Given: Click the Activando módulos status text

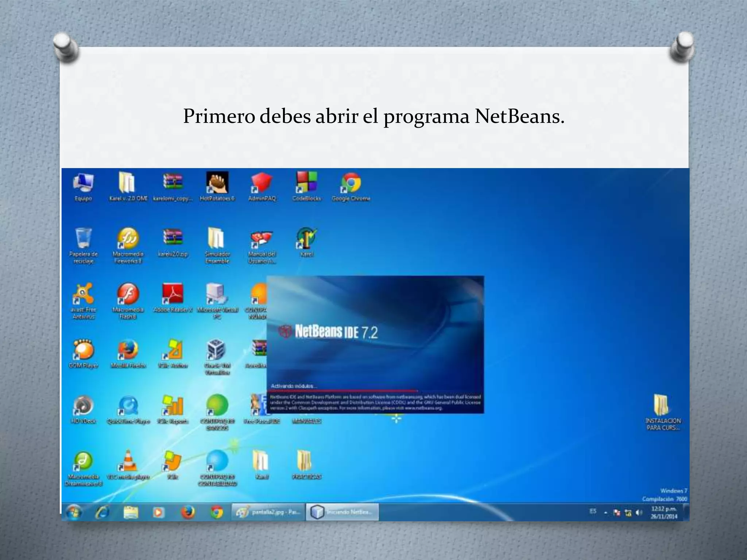Looking at the screenshot, I should 294,386.
